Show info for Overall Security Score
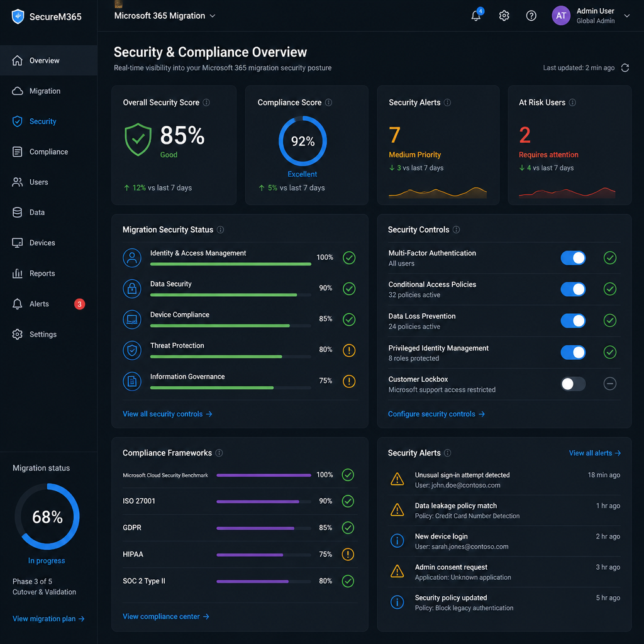This screenshot has height=644, width=644. (x=206, y=103)
